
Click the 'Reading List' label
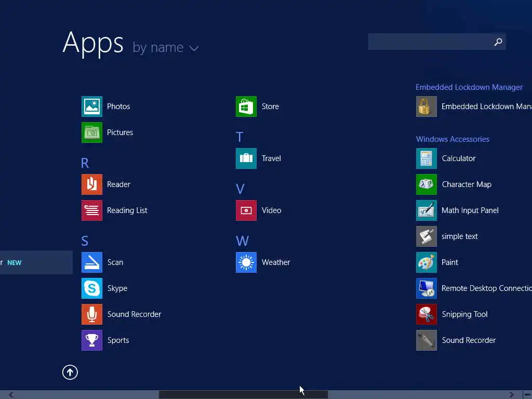point(127,210)
